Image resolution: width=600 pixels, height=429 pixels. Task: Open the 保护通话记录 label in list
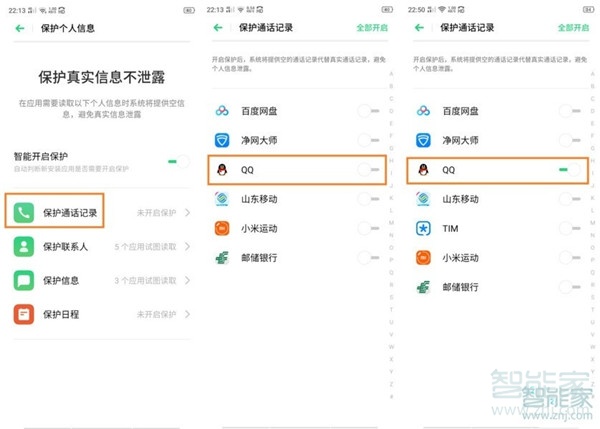pyautogui.click(x=70, y=213)
